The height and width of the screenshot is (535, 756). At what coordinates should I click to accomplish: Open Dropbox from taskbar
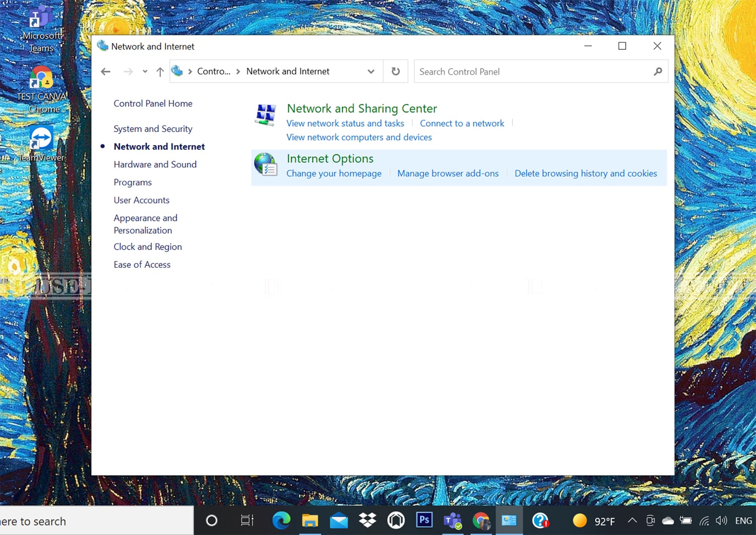coord(367,520)
